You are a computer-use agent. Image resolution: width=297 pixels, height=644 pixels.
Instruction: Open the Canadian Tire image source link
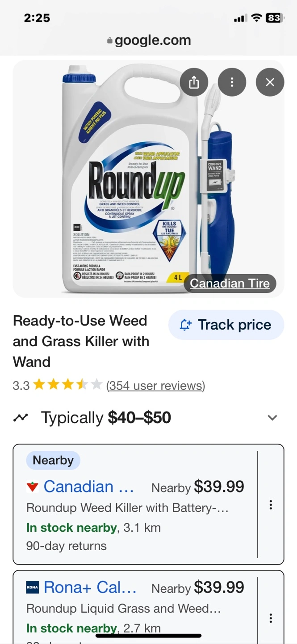click(230, 283)
